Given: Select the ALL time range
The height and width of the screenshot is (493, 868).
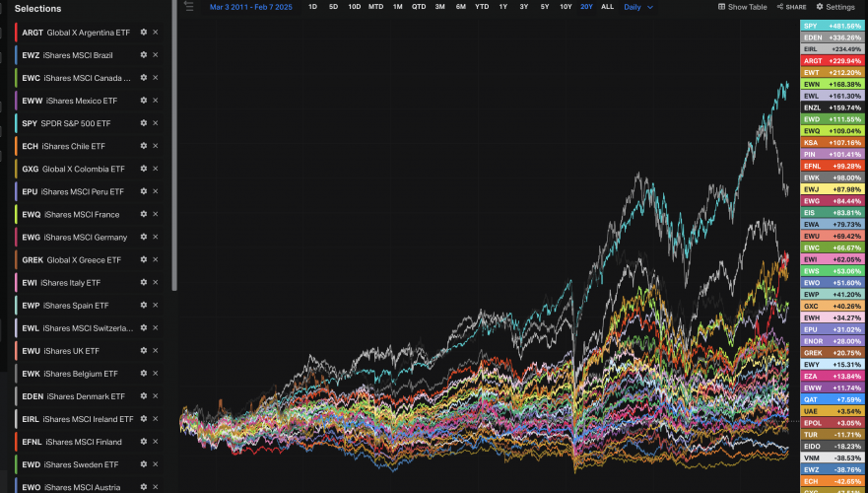Looking at the screenshot, I should tap(607, 7).
